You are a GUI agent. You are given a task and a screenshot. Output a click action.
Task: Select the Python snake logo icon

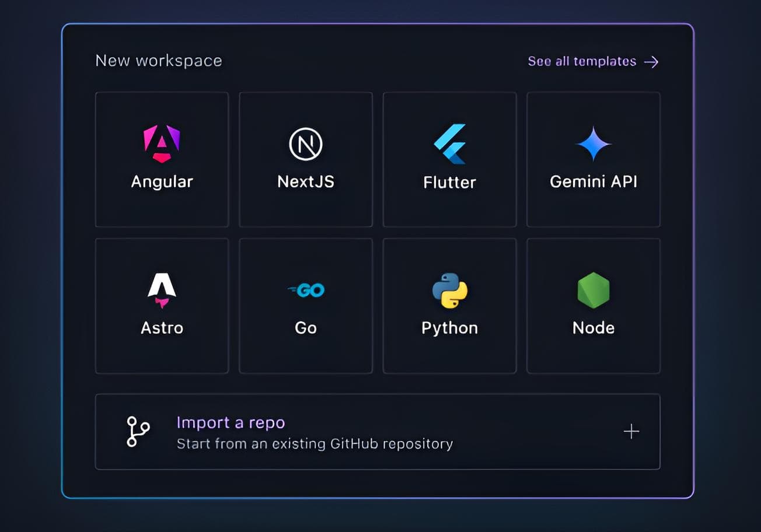click(x=449, y=290)
